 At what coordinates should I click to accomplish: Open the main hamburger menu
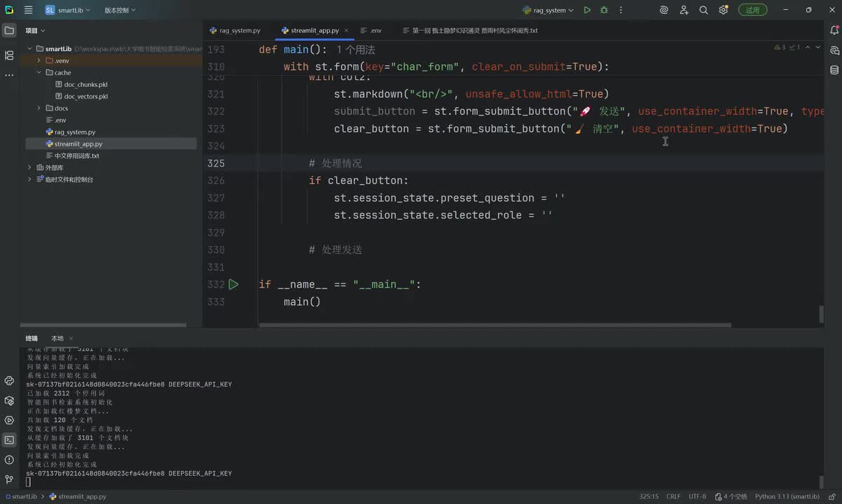[x=28, y=10]
